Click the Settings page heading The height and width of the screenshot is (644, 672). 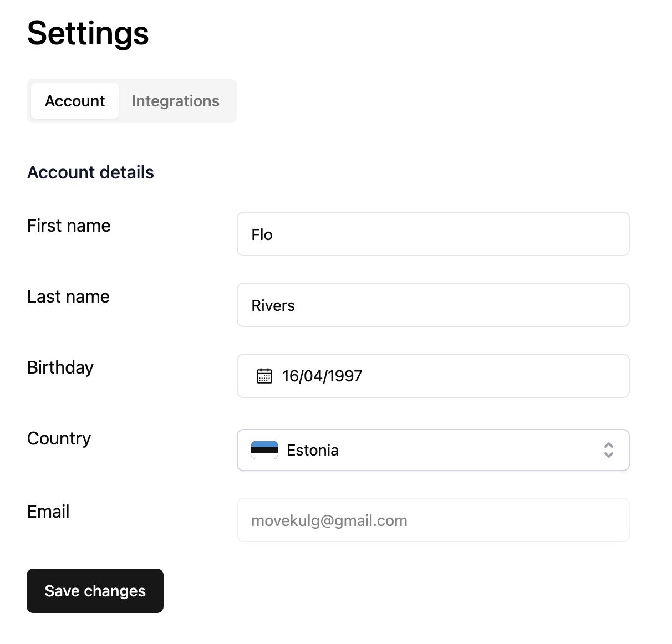[x=88, y=33]
